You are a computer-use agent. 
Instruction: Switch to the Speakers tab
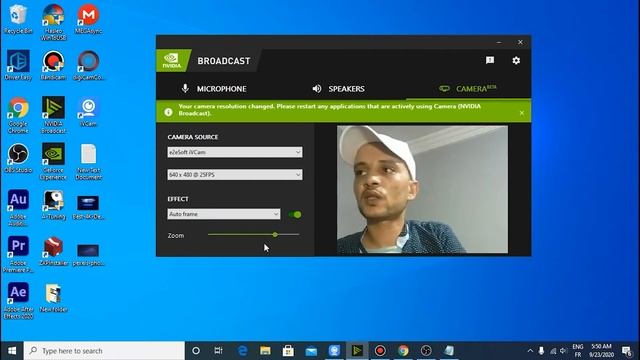click(x=338, y=89)
